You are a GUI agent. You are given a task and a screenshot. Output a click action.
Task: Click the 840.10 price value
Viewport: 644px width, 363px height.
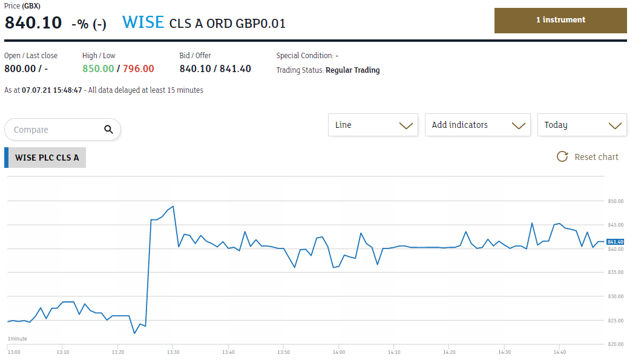33,22
